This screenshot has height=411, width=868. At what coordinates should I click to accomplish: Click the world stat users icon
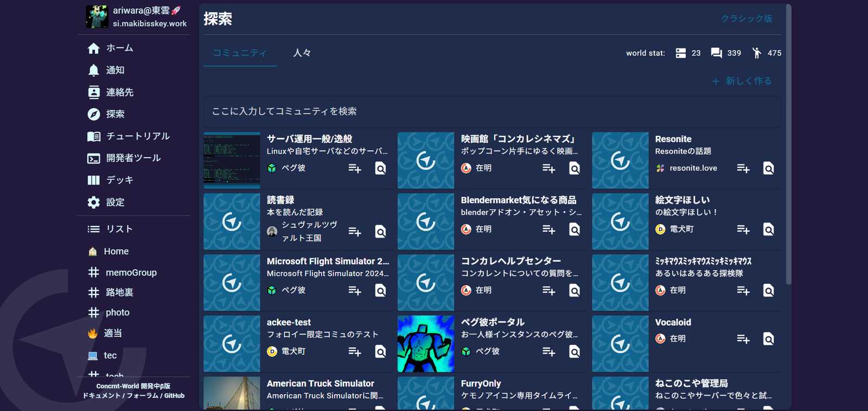pyautogui.click(x=757, y=53)
